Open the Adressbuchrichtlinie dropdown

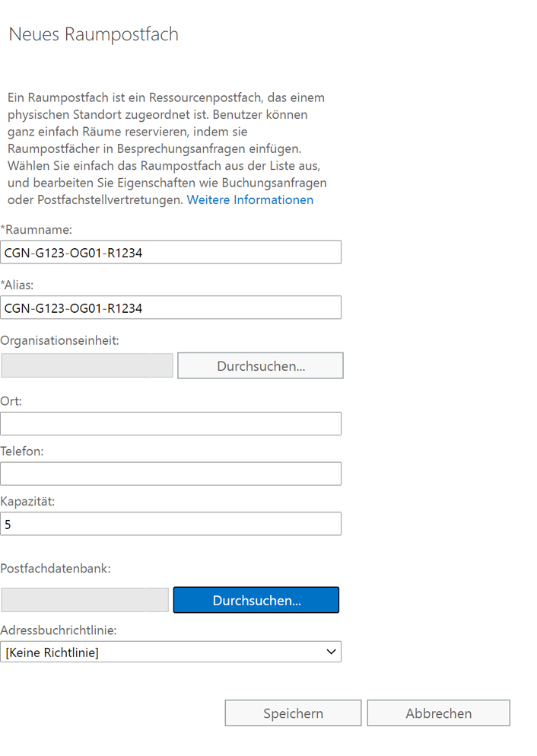pyautogui.click(x=170, y=652)
